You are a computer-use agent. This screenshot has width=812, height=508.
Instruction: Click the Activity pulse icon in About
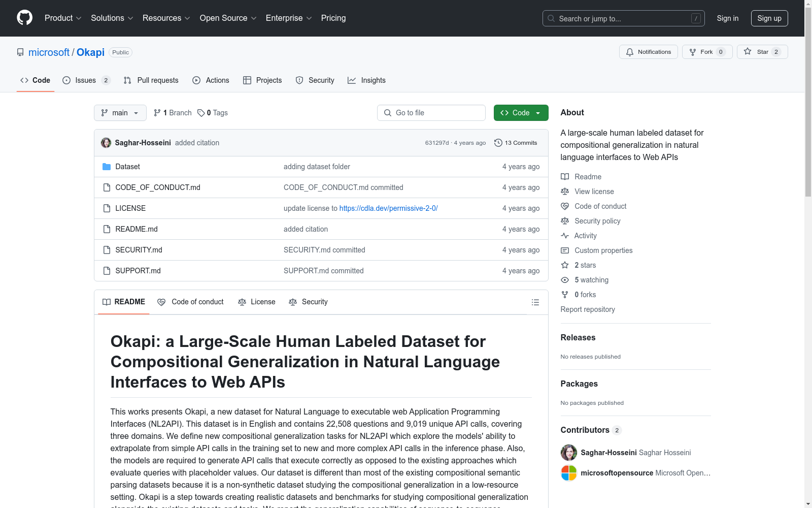565,236
